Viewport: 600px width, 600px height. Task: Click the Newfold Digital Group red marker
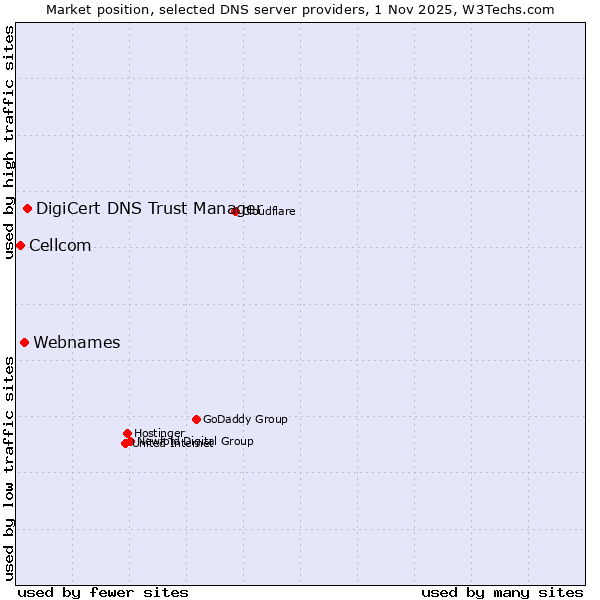click(x=130, y=441)
